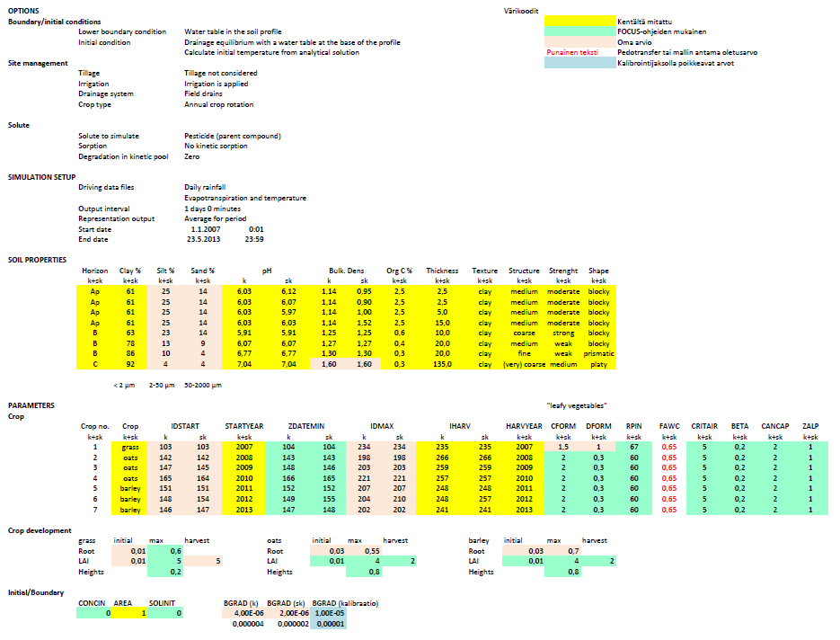Screen dimensions: 840x640
Task: Click 'Water table in the soil profile' cell
Action: [x=233, y=31]
